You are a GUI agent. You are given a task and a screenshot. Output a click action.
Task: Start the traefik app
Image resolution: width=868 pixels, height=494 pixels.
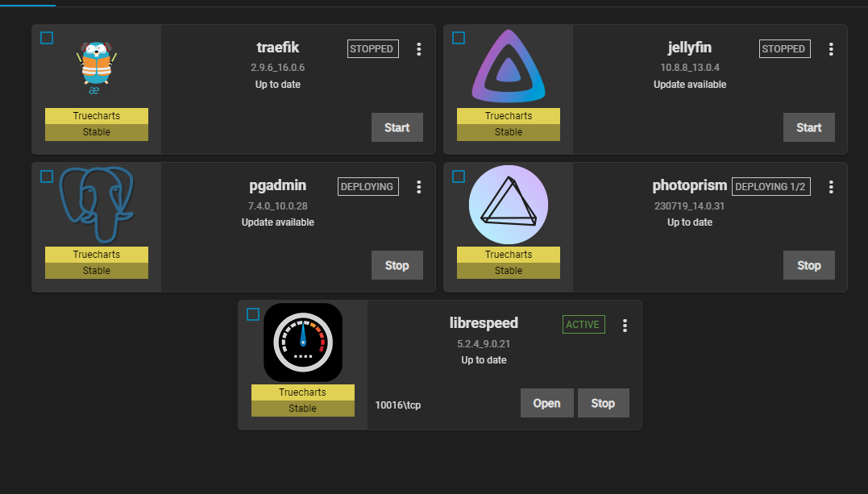click(x=397, y=127)
